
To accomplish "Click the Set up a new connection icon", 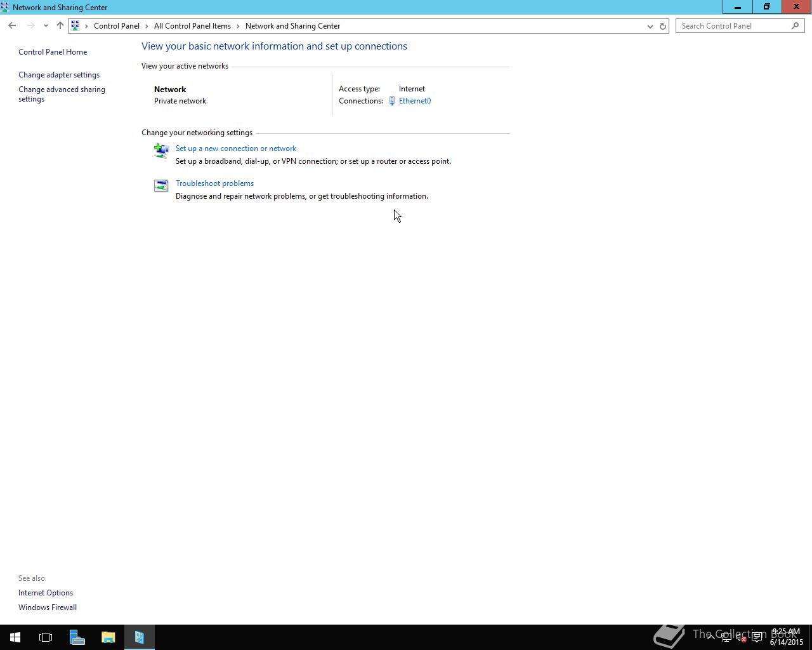I will click(x=161, y=150).
